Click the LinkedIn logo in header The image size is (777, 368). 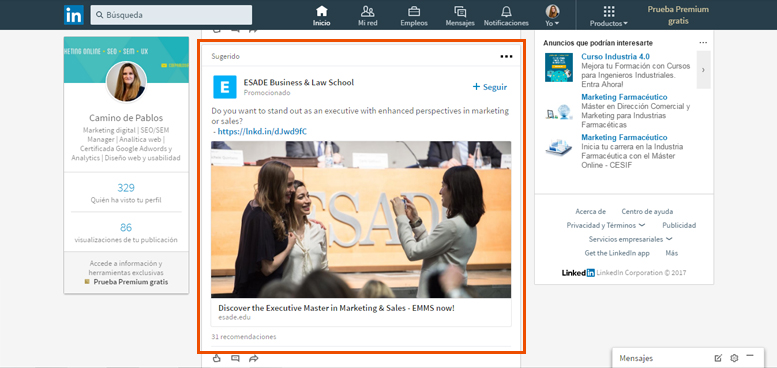[x=73, y=15]
